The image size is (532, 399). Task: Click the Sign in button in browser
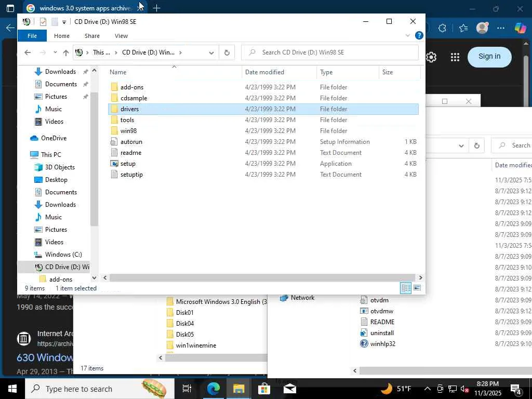pyautogui.click(x=489, y=57)
